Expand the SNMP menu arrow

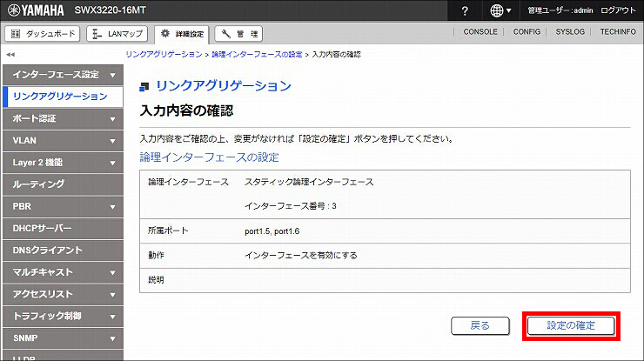point(112,339)
